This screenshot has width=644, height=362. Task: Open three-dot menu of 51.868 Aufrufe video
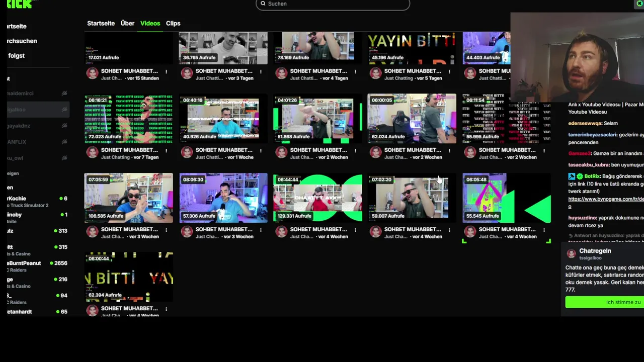click(x=355, y=151)
